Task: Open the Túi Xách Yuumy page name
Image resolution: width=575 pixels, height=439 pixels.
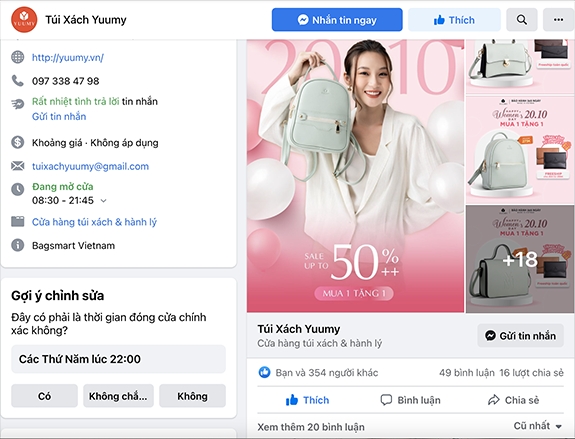Action: click(x=86, y=19)
